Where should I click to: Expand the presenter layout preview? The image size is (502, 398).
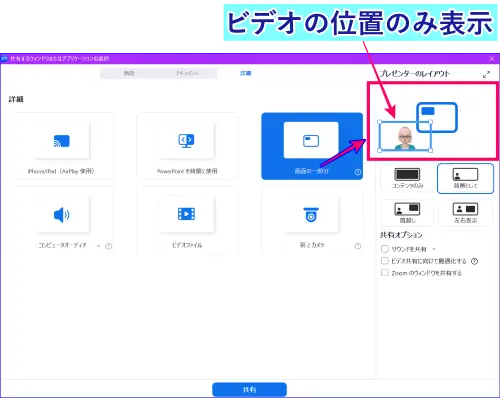(x=486, y=74)
